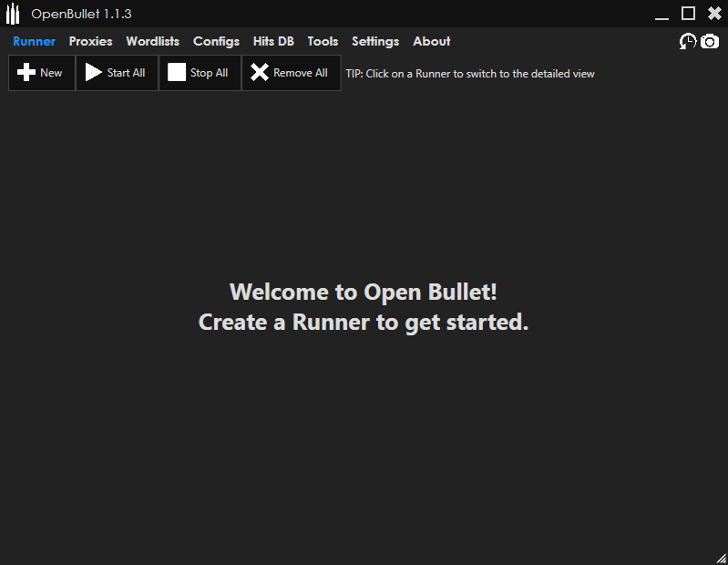Click 'Create a Runner to get started.' text
This screenshot has height=565, width=728.
point(363,323)
